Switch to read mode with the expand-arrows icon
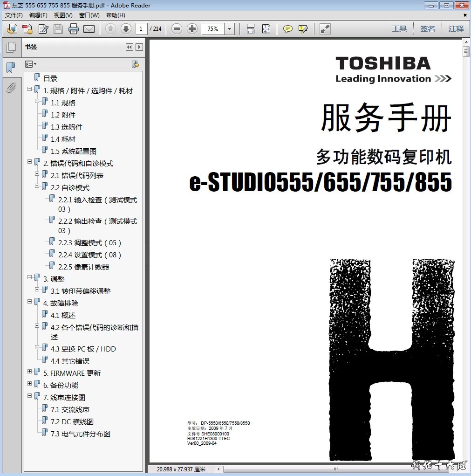The image size is (471, 476). [325, 29]
